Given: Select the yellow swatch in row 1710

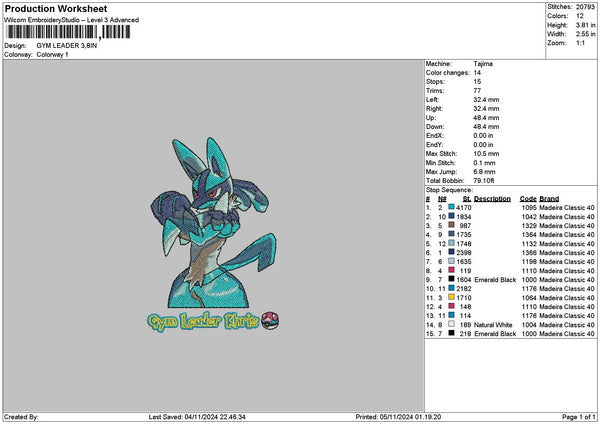Looking at the screenshot, I should point(452,297).
